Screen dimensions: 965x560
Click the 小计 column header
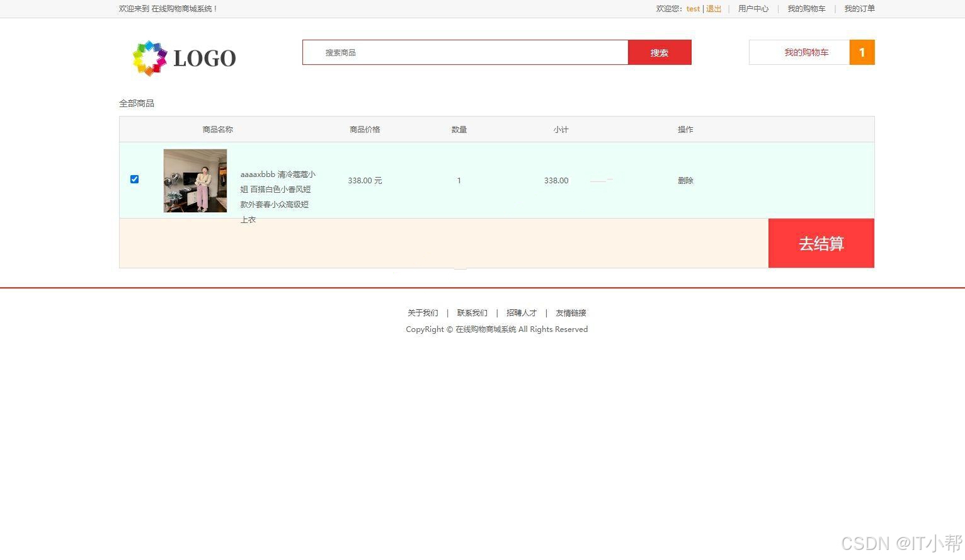pyautogui.click(x=561, y=130)
